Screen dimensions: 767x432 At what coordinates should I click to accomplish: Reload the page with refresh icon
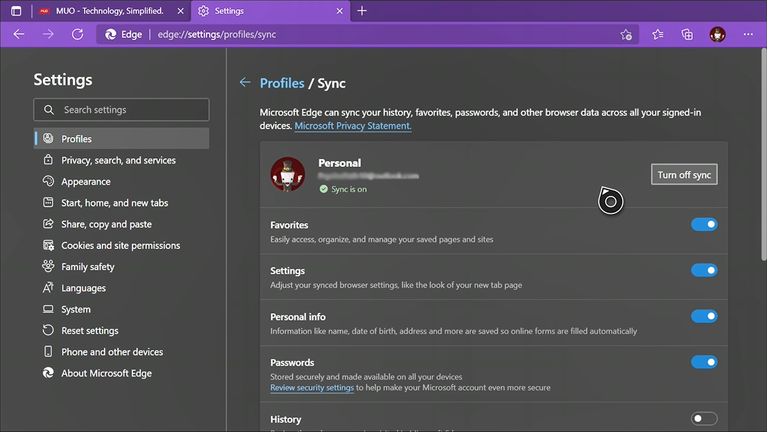(77, 34)
